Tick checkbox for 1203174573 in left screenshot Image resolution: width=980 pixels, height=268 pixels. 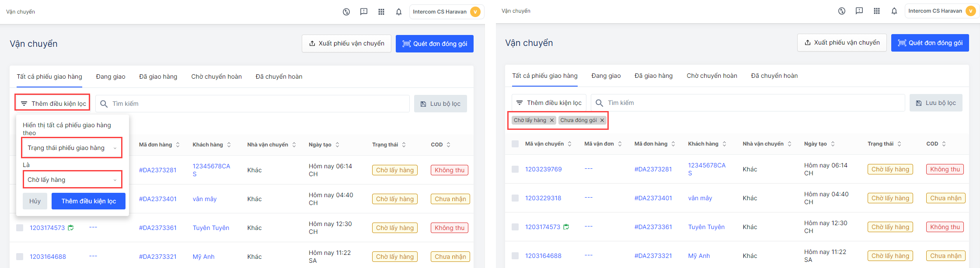pos(20,228)
